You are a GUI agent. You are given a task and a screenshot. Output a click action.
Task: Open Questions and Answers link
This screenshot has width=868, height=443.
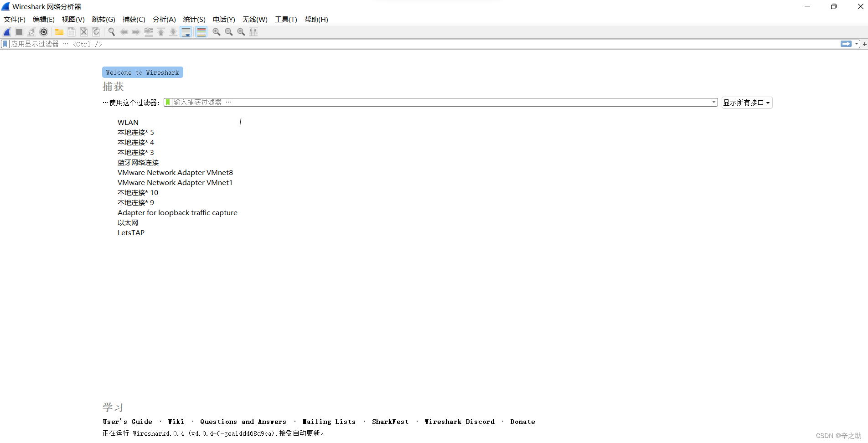[x=243, y=422]
